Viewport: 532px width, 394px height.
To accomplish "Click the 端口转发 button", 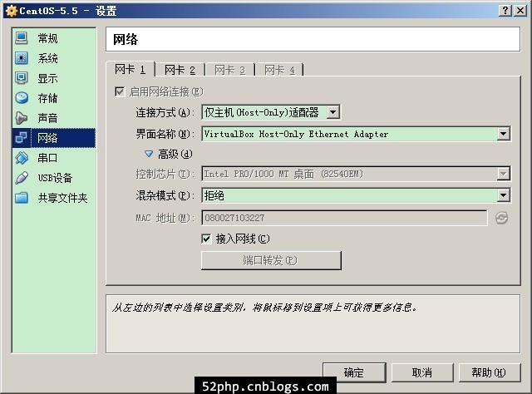I will click(271, 261).
